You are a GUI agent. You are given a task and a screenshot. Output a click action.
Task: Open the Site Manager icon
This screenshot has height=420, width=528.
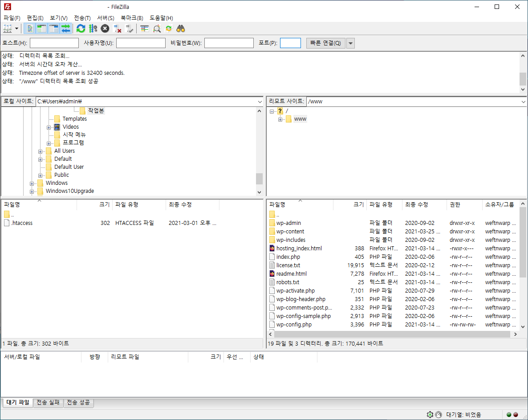(8, 29)
